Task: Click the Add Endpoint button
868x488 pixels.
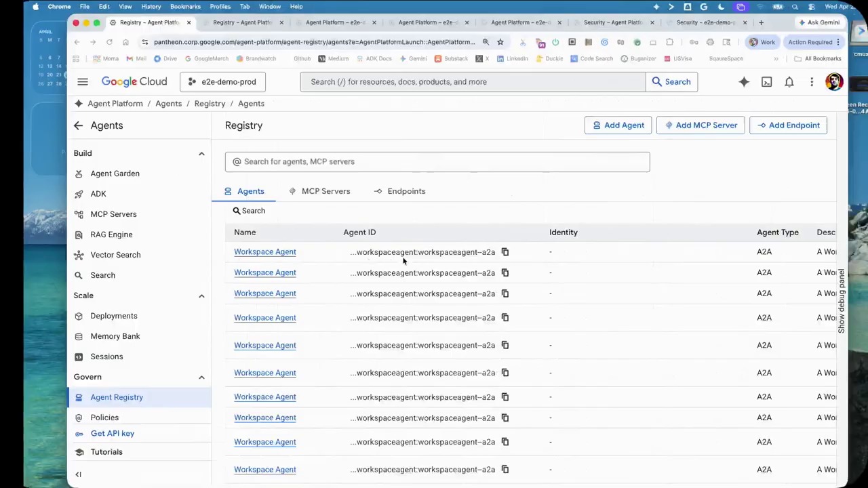Action: [788, 125]
